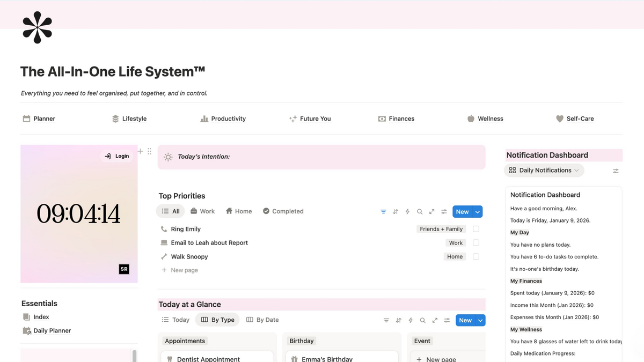This screenshot has width=644, height=362.
Task: Click the drag handle beside Today's Intention
Action: point(149,152)
